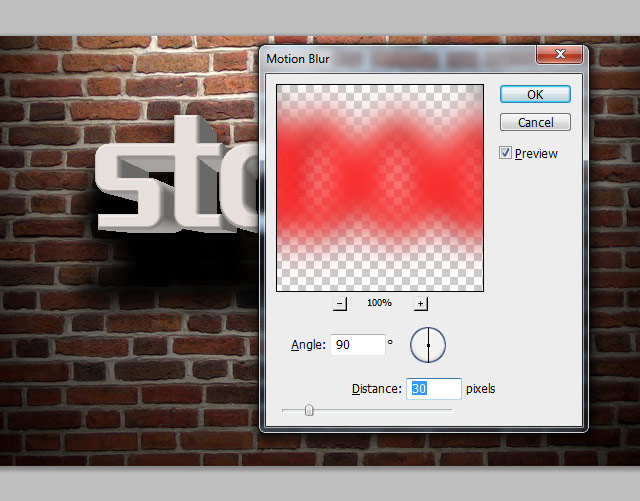Click the Distance slider handle

point(309,410)
